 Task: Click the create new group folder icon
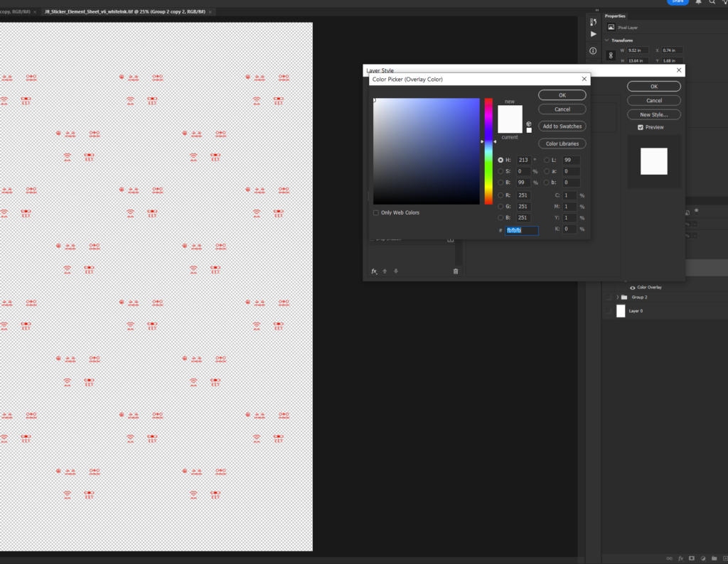coord(715,558)
